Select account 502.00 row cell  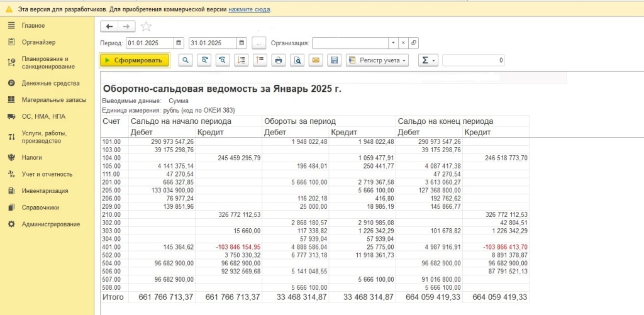(x=114, y=255)
